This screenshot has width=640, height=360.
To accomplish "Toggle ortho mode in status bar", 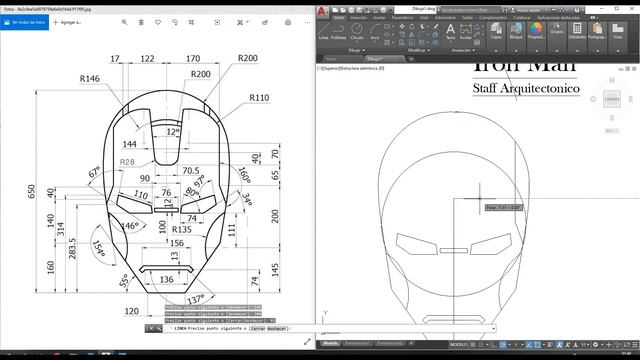I will (x=494, y=345).
